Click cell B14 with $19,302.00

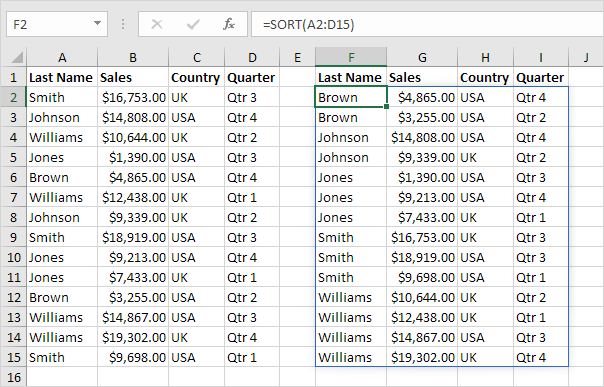click(x=133, y=337)
